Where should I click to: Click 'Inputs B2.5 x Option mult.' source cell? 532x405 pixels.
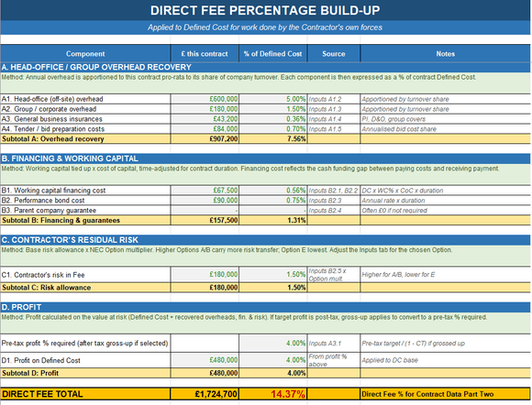click(x=334, y=275)
